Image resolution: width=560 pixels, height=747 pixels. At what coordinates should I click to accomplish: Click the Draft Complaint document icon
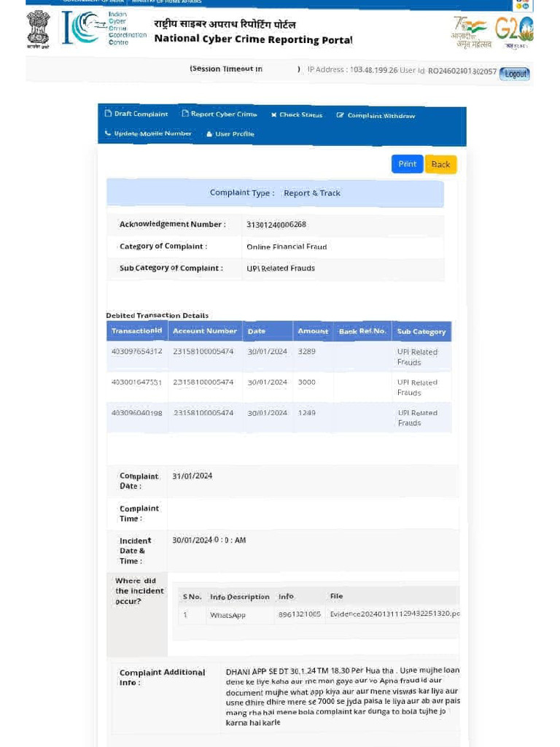click(108, 113)
